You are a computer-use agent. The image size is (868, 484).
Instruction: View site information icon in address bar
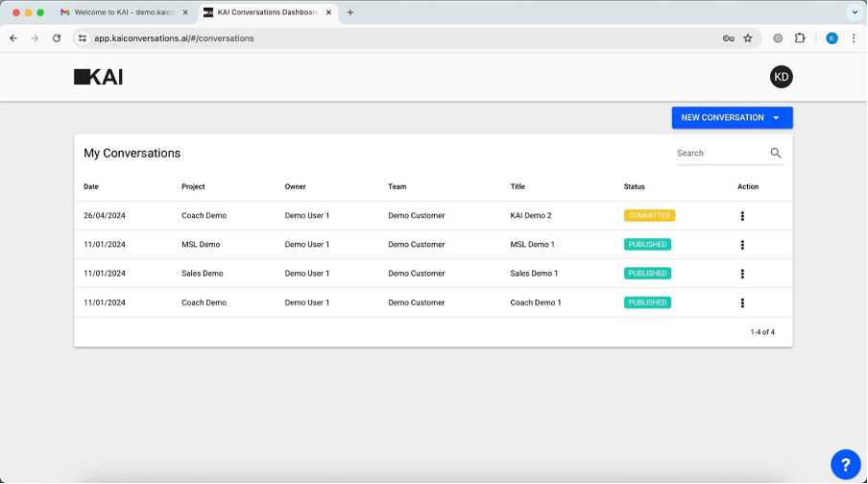point(83,38)
